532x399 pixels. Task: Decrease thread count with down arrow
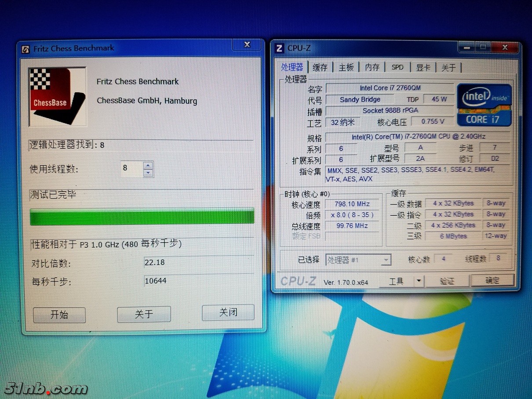(148, 173)
